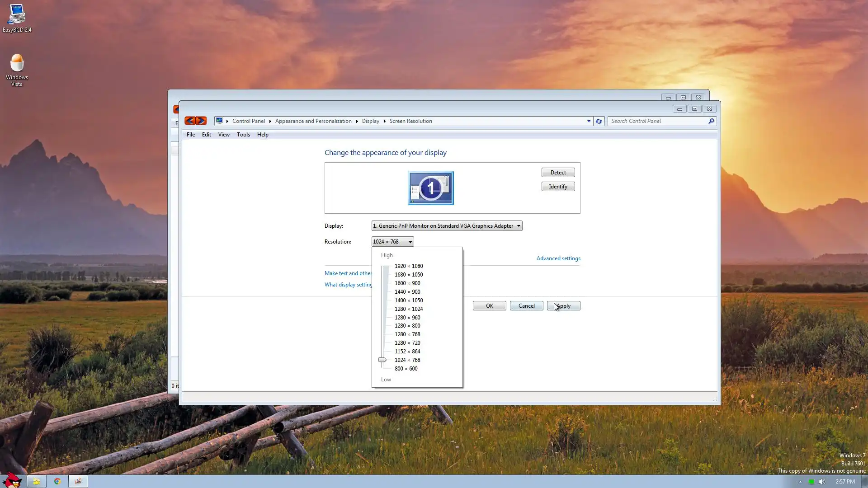Open the Chrome taskbar icon

click(x=57, y=481)
